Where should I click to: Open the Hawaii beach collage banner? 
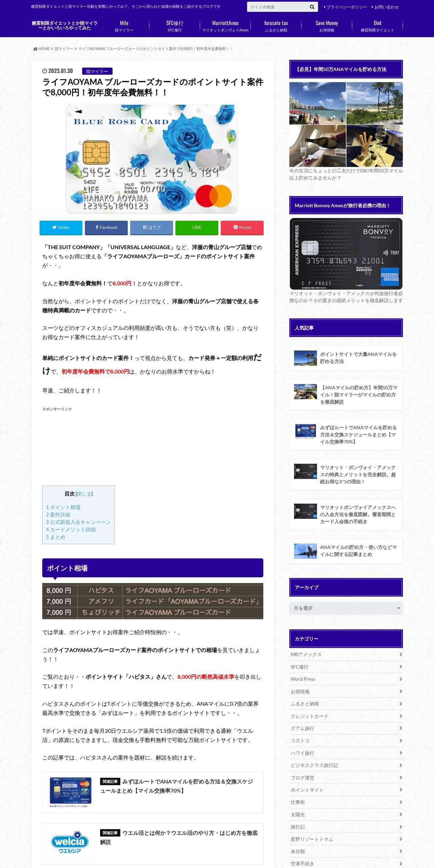pos(346,124)
